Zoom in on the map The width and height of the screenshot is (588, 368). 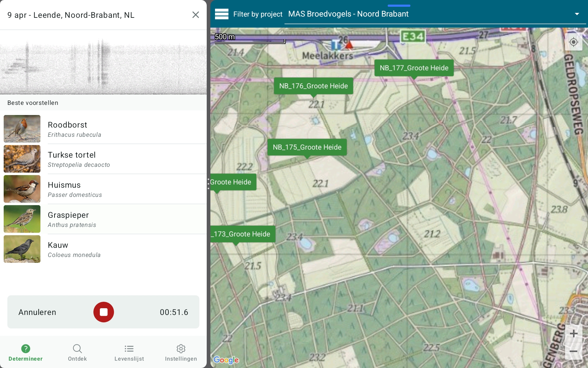pyautogui.click(x=573, y=333)
